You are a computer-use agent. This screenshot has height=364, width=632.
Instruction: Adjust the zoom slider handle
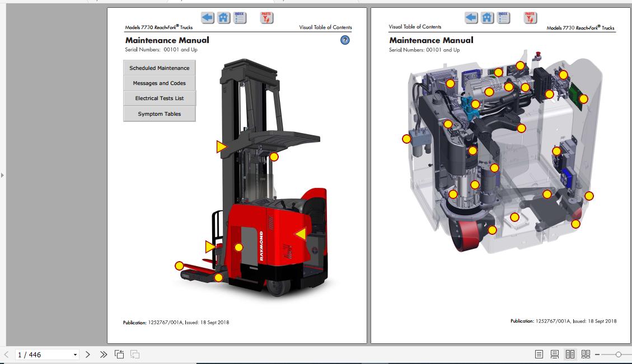[x=619, y=354]
